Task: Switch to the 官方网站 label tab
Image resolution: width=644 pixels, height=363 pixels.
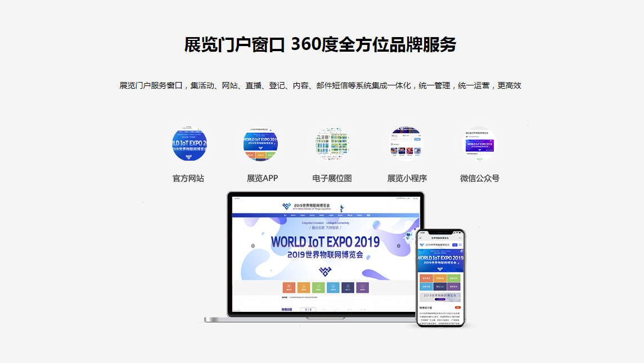Action: pyautogui.click(x=188, y=179)
